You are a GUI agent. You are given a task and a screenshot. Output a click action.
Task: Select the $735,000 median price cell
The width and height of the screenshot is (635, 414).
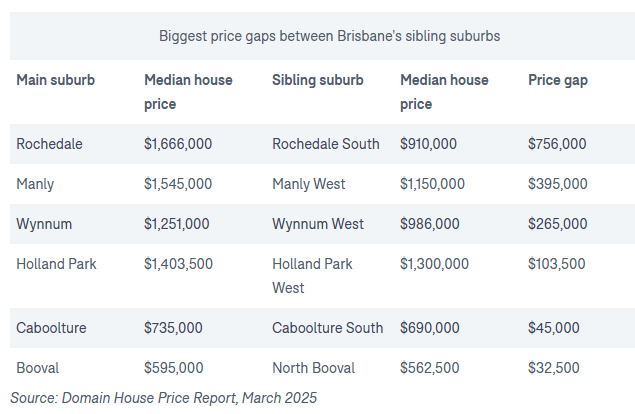pos(173,328)
